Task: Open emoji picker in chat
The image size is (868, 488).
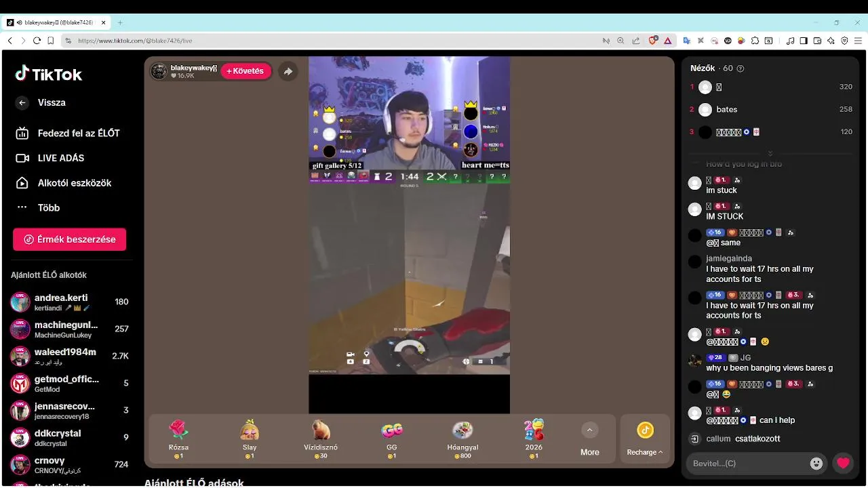Action: (816, 464)
